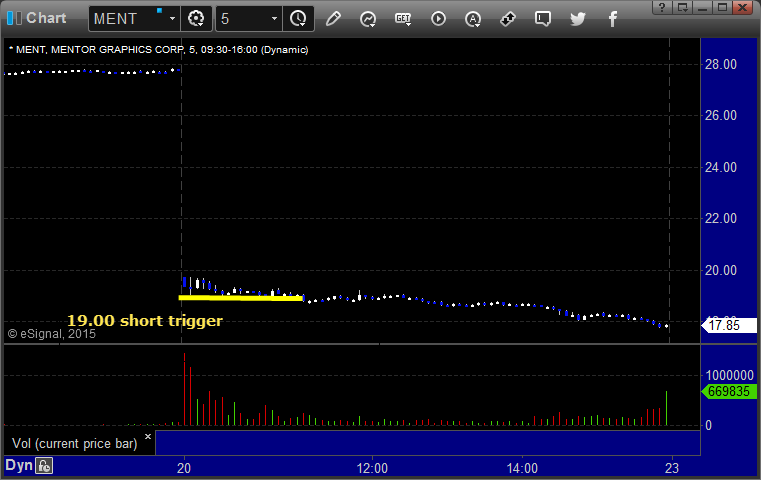Click the 24.00 price axis label
Image resolution: width=761 pixels, height=480 pixels.
click(721, 167)
